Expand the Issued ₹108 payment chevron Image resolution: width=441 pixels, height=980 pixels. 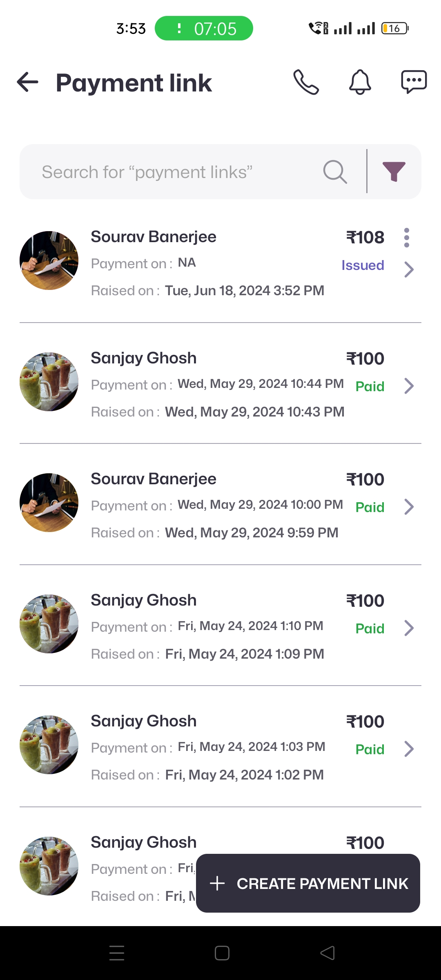coord(409,269)
